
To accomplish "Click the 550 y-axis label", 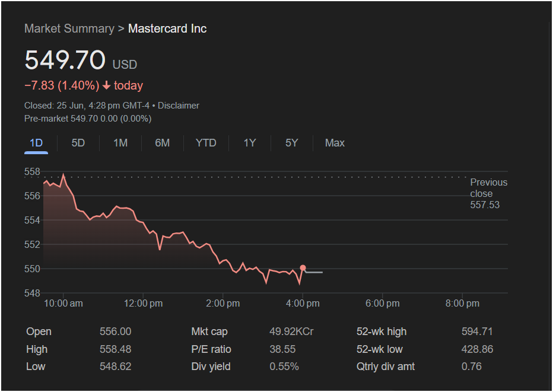I will point(32,269).
